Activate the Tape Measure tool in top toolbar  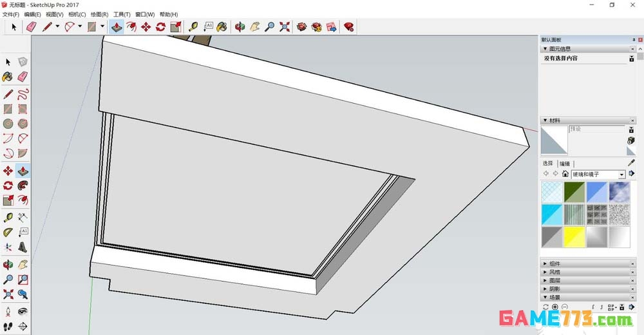tap(193, 27)
